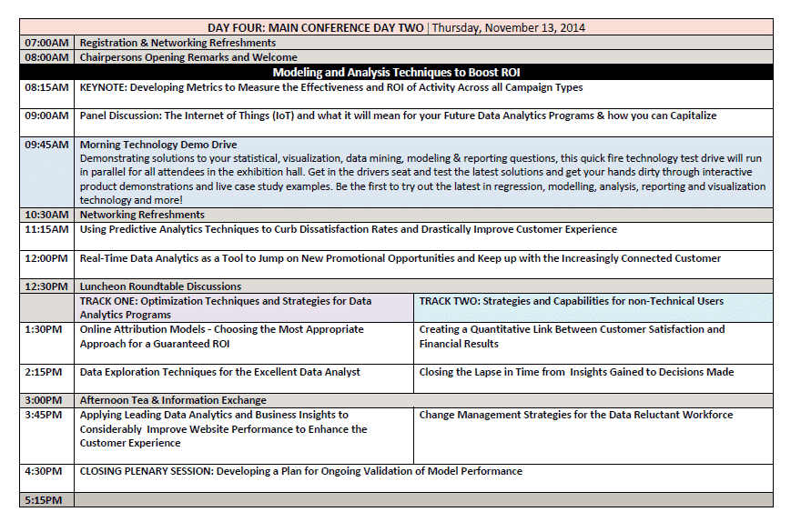Open Change Management Strategies session
Screen dimensions: 801x532
coord(575,416)
